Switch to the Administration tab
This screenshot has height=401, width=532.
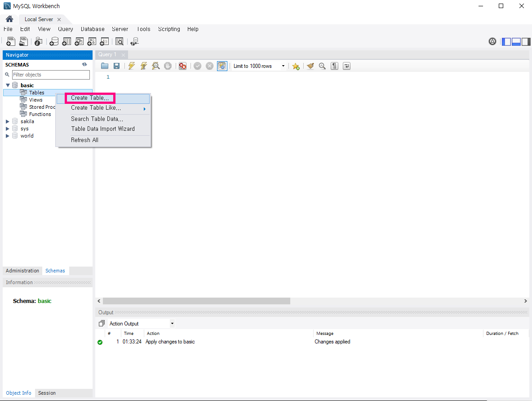tap(22, 271)
